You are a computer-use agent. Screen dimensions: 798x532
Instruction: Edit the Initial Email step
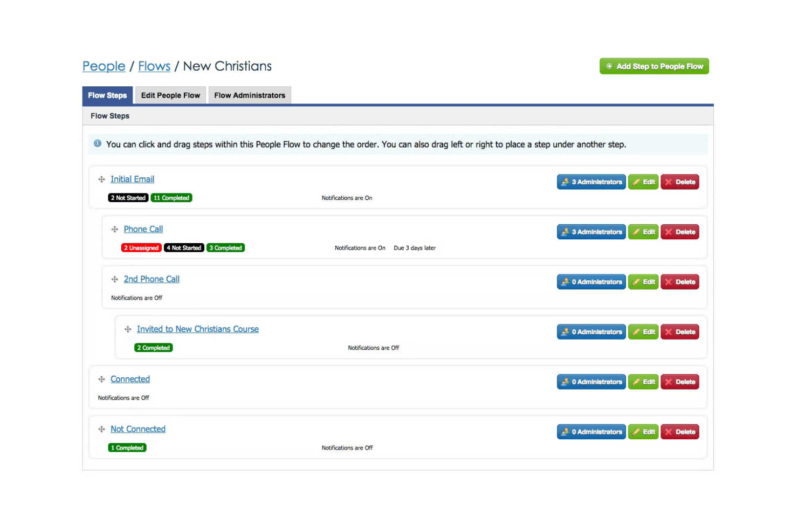[x=643, y=182]
